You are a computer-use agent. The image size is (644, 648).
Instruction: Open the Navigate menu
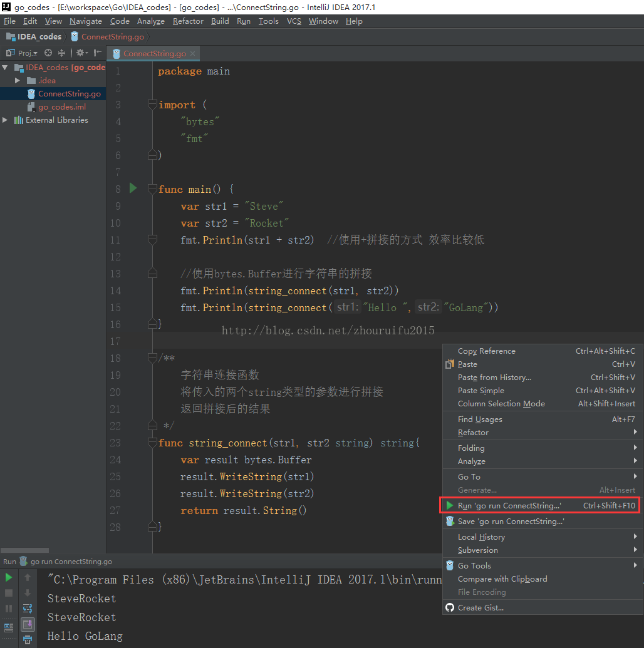[x=86, y=21]
